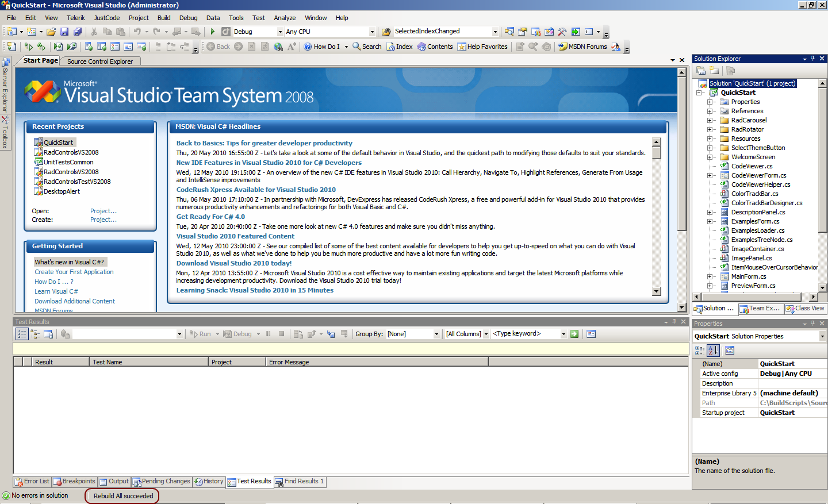Expand the Properties folder node
This screenshot has width=828, height=504.
tap(710, 102)
